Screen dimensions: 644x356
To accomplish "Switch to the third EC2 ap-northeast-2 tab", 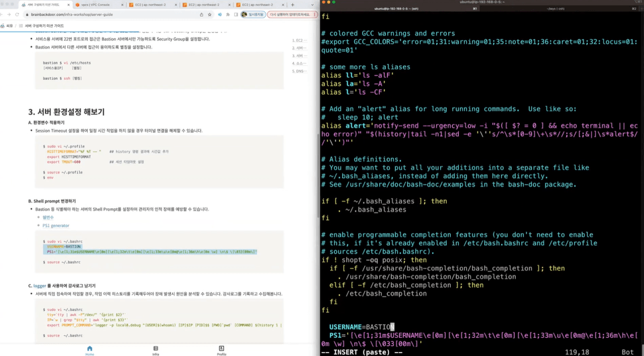I will [260, 5].
